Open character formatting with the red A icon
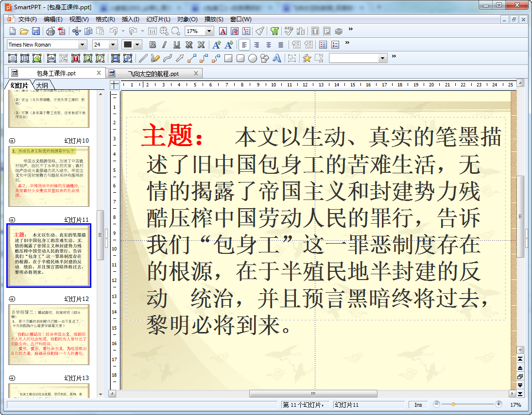The image size is (532, 415). pyautogui.click(x=223, y=32)
